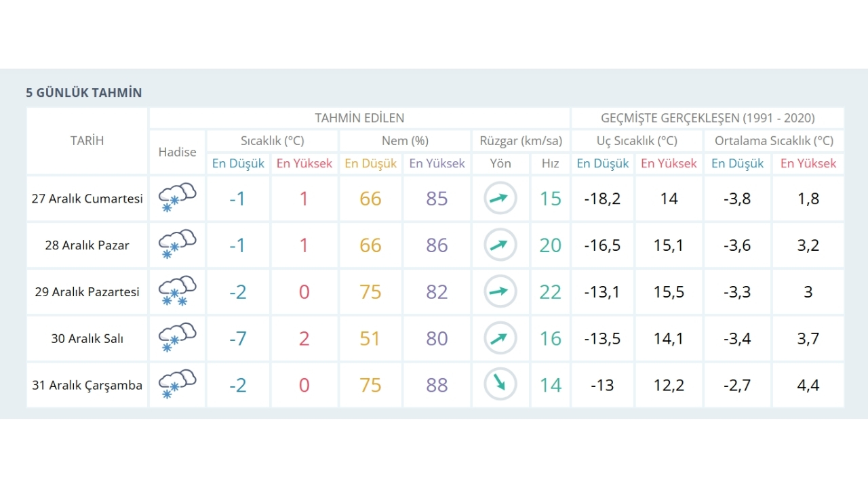Click the Hadise column header
Viewport: 868px width, 488px height.
tap(177, 152)
